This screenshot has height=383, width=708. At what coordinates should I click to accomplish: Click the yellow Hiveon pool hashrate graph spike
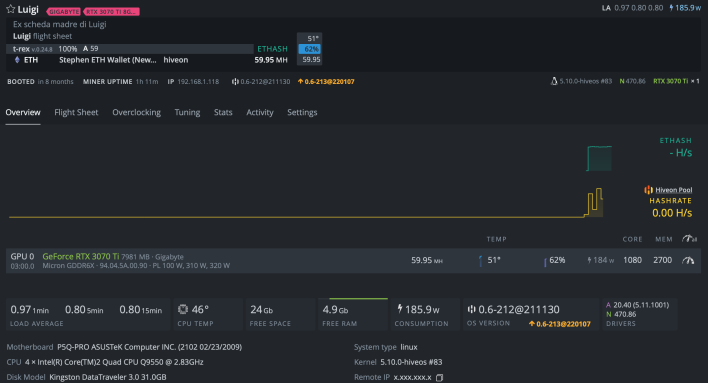point(595,202)
